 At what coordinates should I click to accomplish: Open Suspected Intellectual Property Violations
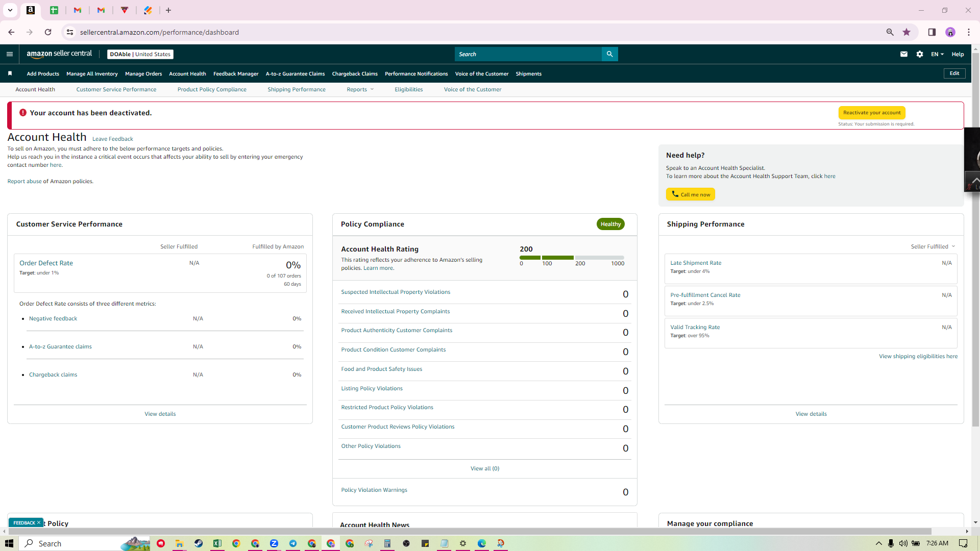[x=396, y=292]
